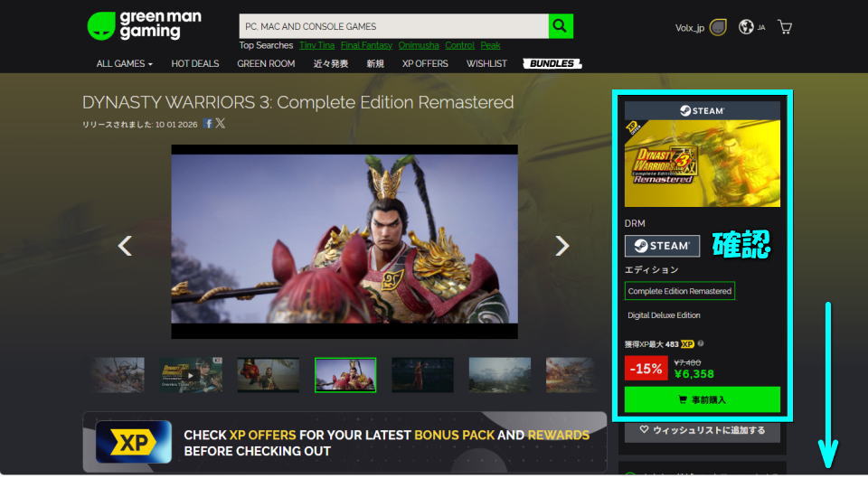Click the Volx_jp username
Screen dimensions: 868x488
[689, 28]
